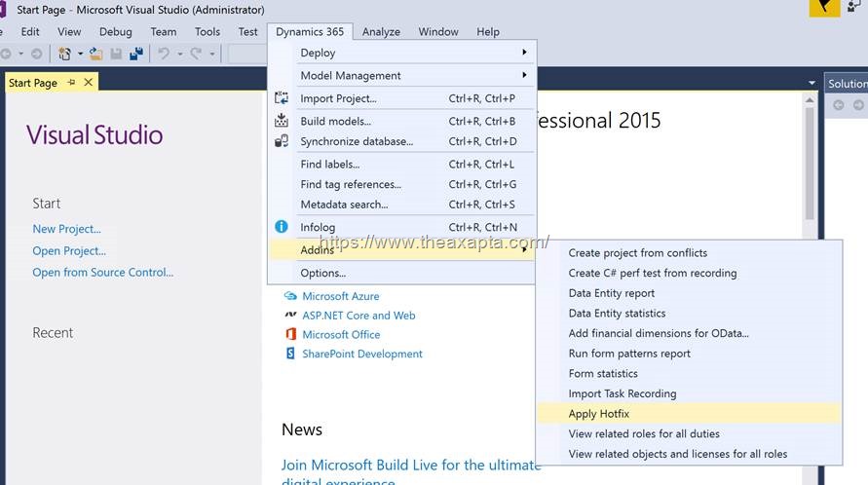Open the New Project dropdown arrow
This screenshot has height=485, width=868.
pyautogui.click(x=80, y=54)
